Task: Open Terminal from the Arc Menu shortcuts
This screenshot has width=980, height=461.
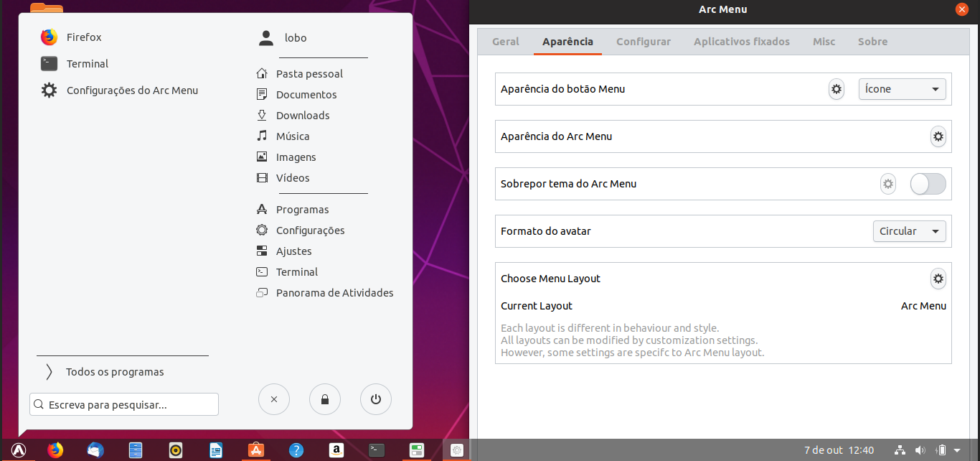Action: pyautogui.click(x=86, y=63)
